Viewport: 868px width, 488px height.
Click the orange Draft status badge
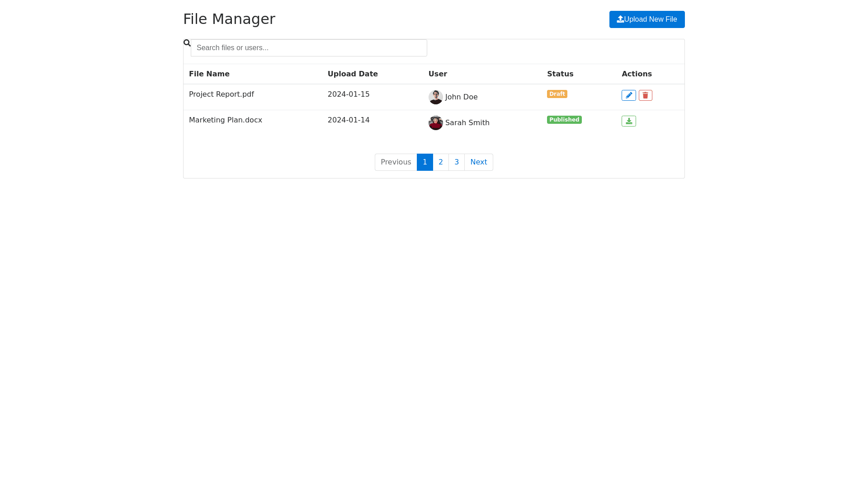[x=557, y=94]
